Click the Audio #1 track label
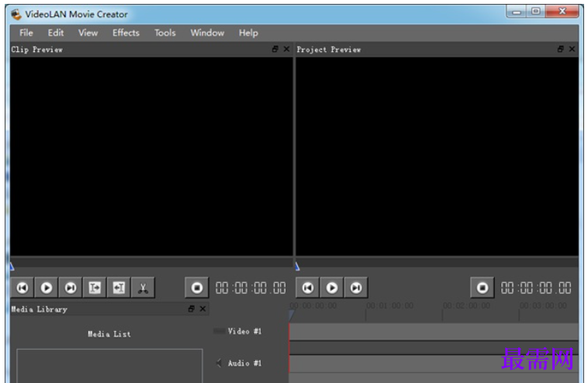 click(244, 363)
